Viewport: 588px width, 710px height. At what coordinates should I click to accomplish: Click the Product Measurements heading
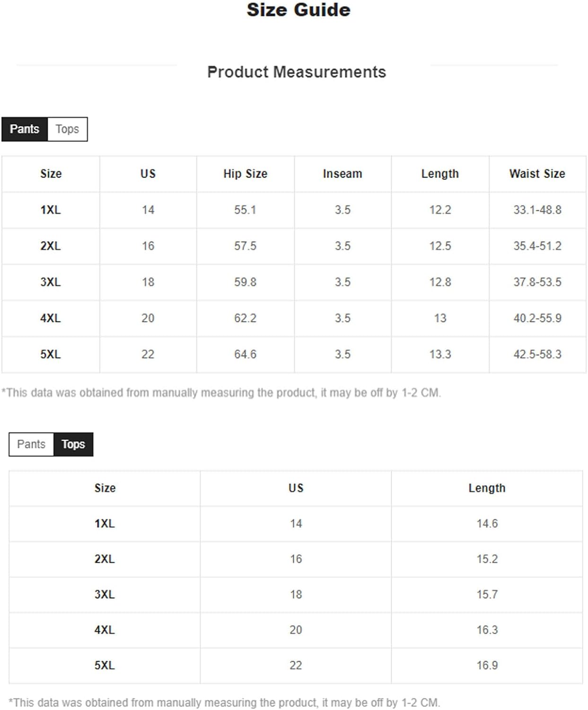pyautogui.click(x=297, y=72)
